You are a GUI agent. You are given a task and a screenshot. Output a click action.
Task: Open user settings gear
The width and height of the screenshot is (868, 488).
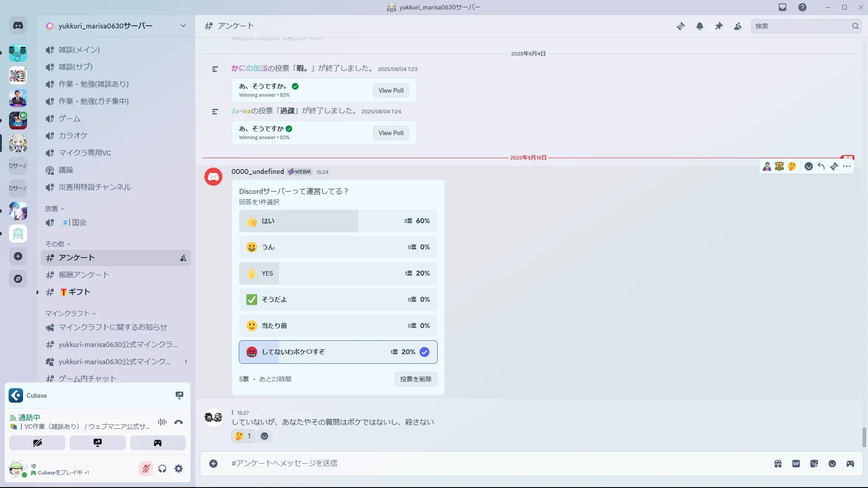(x=179, y=469)
